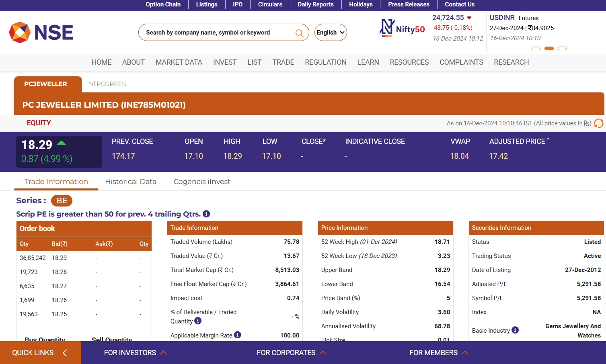Click the NSE logo

(x=41, y=33)
